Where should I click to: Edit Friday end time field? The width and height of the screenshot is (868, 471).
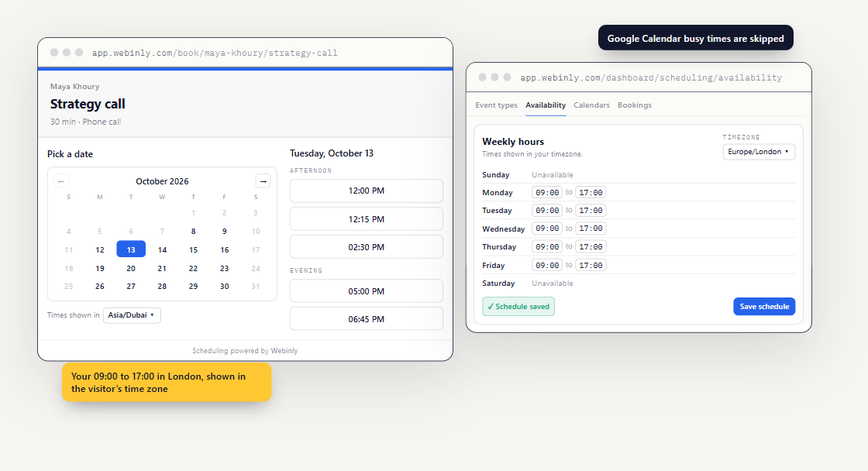click(591, 265)
